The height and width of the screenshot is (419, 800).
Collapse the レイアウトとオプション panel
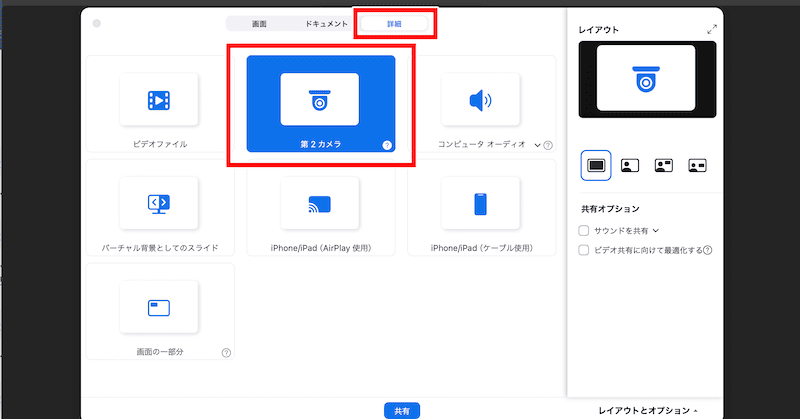pos(648,410)
